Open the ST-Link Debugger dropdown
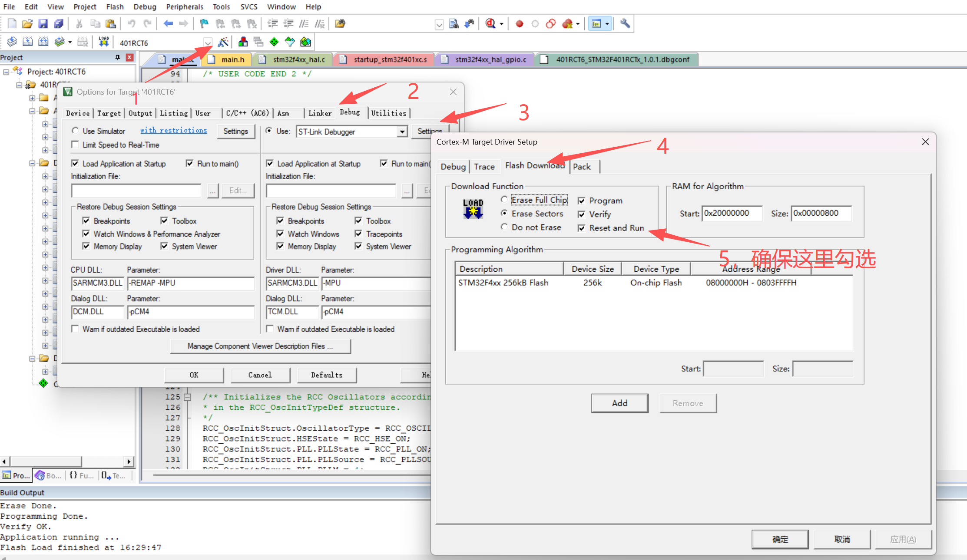The image size is (967, 560). click(x=402, y=132)
